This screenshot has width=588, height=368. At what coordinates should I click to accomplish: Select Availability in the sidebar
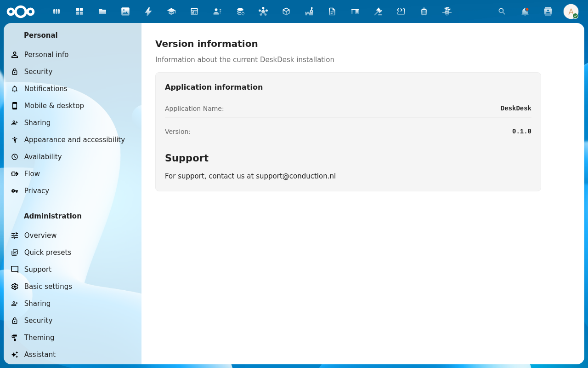pos(73,157)
